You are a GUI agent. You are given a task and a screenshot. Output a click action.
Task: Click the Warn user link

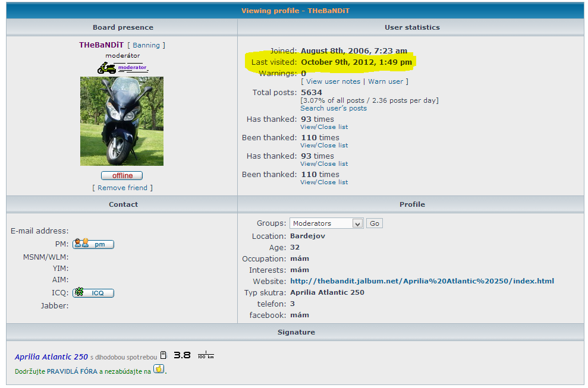pyautogui.click(x=386, y=81)
